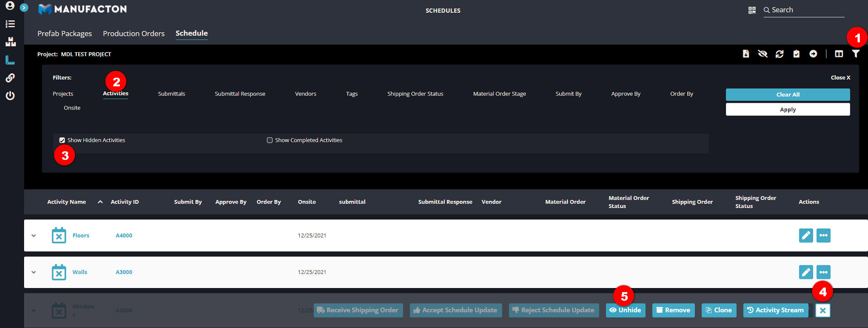
Task: Click the QR code scanner icon
Action: 752,10
